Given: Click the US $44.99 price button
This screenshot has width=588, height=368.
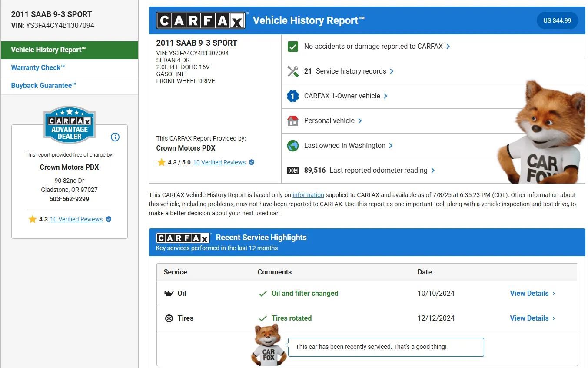Looking at the screenshot, I should coord(557,20).
